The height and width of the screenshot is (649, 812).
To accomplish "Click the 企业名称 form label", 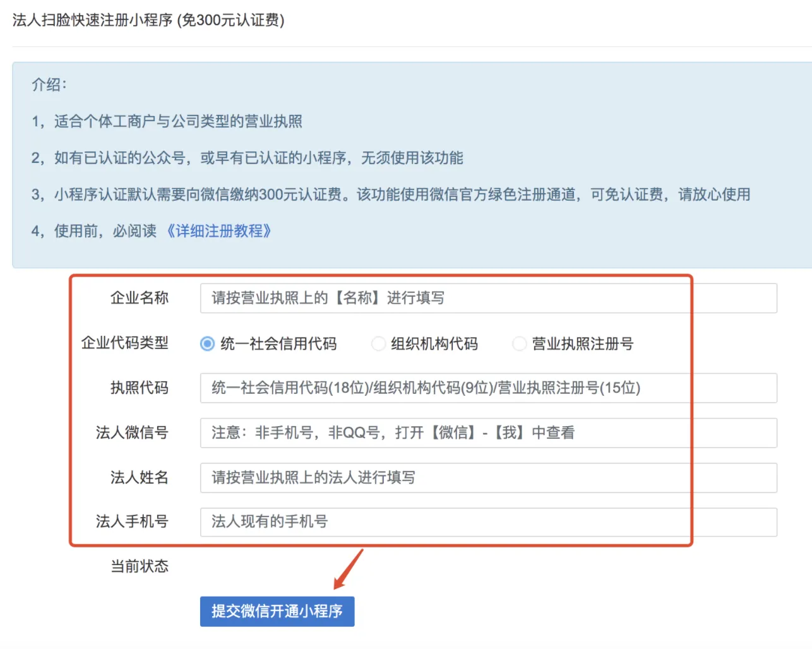I will (x=139, y=298).
